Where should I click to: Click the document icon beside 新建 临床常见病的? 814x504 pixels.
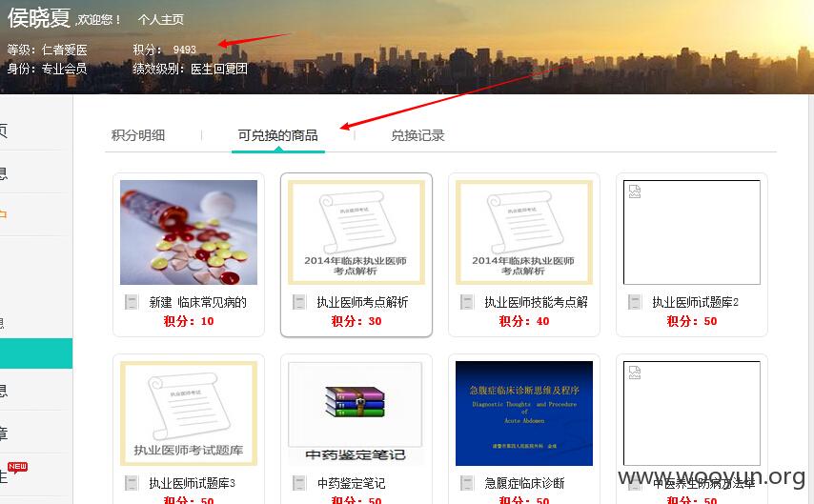click(132, 302)
